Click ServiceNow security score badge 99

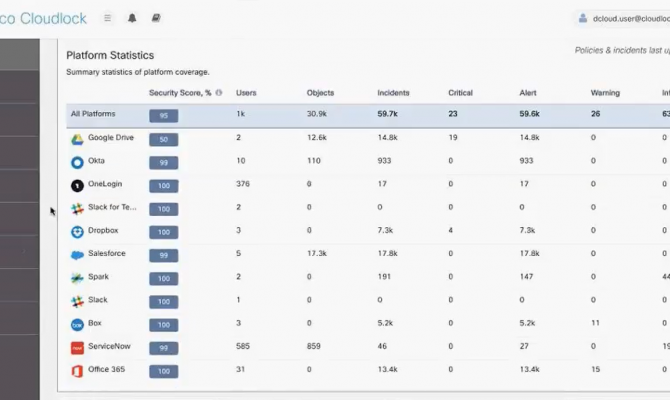(164, 348)
